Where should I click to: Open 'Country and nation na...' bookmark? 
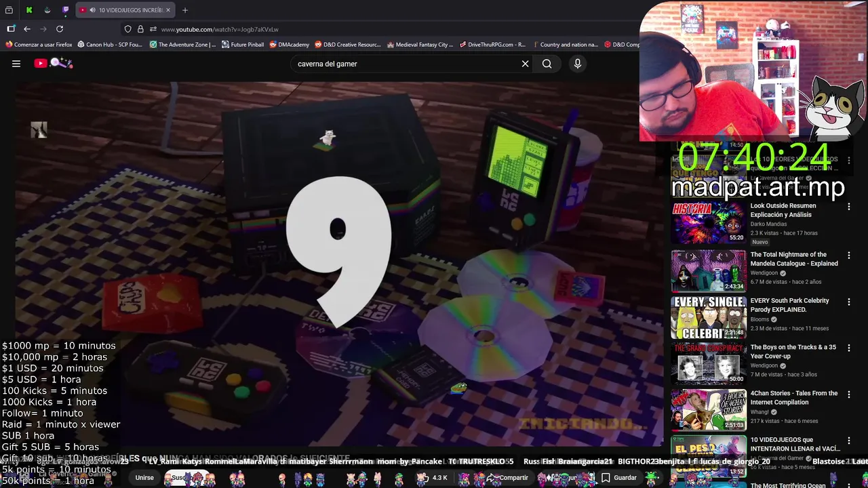pyautogui.click(x=565, y=45)
